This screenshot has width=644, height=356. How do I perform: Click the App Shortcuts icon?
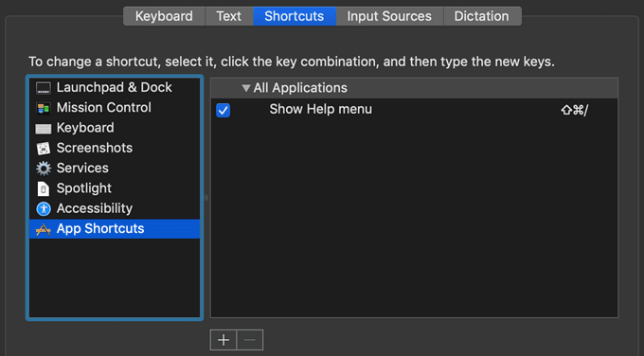[44, 229]
